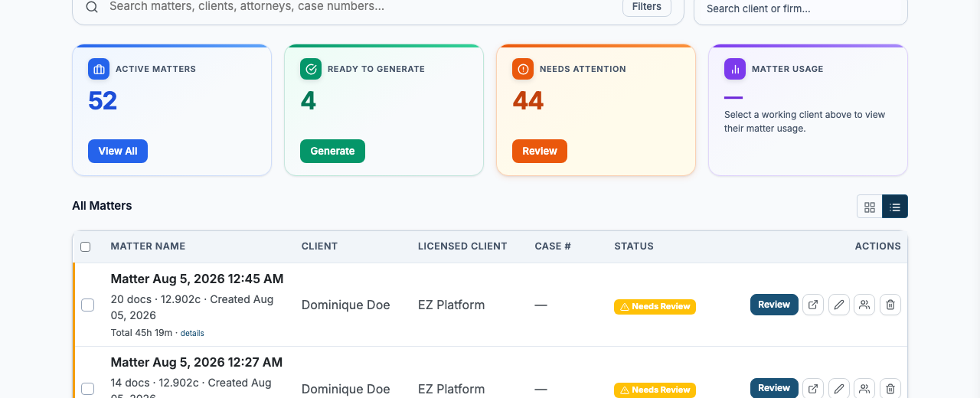
Task: Click the Status column header
Action: (634, 246)
